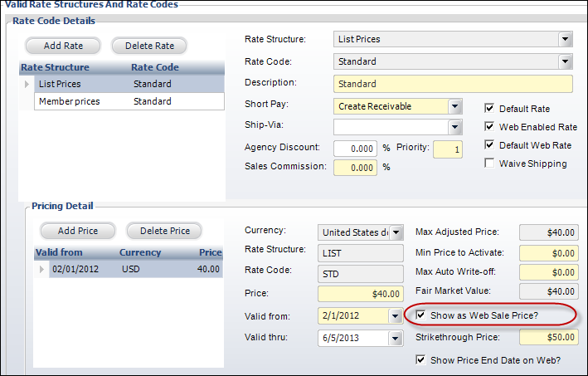This screenshot has width=588, height=376.
Task: Toggle the Web Enabled Rate checkbox
Action: coord(489,126)
